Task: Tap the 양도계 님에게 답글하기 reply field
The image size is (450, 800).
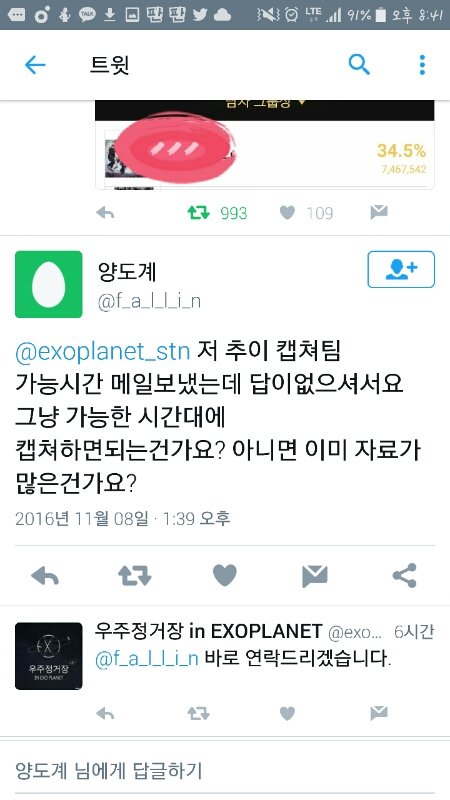Action: tap(225, 770)
